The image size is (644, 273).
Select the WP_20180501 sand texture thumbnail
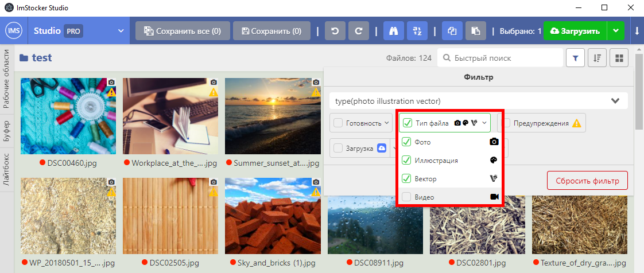pyautogui.click(x=68, y=216)
